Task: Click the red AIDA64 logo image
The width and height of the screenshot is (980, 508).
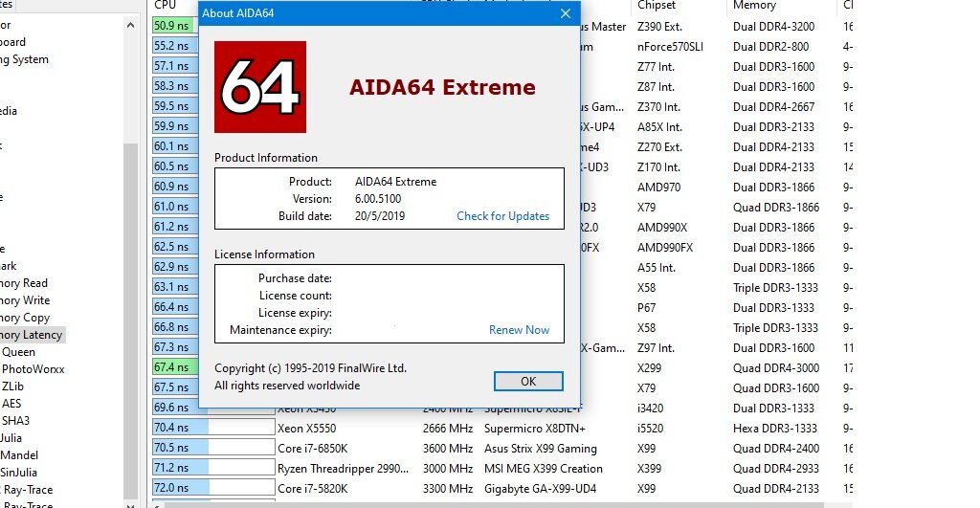Action: point(259,87)
